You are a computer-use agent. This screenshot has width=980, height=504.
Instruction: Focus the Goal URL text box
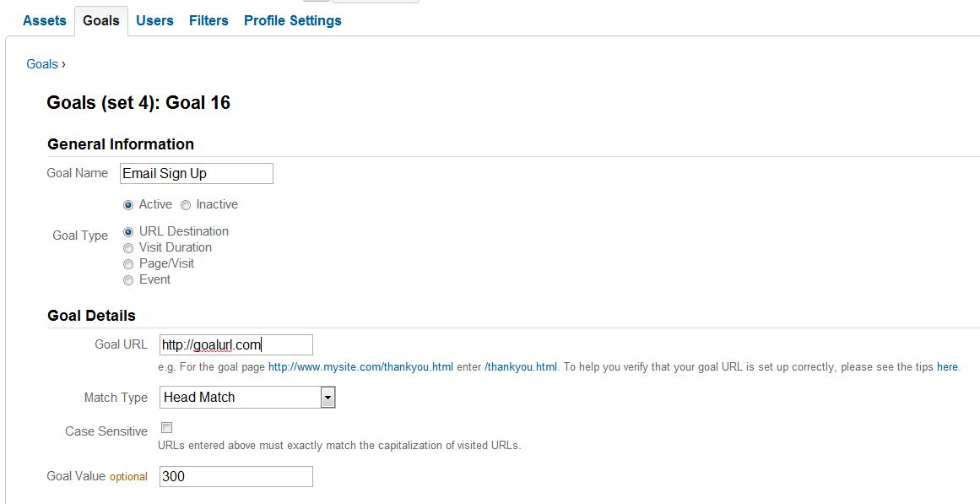tap(236, 344)
